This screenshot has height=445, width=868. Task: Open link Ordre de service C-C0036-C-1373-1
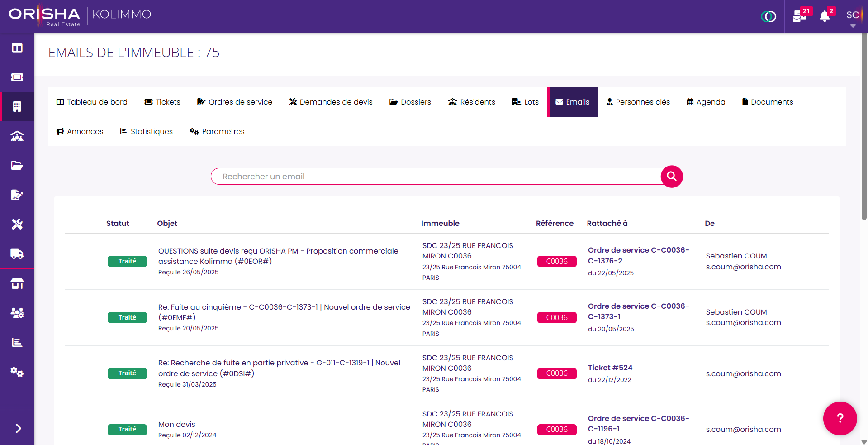[639, 311]
